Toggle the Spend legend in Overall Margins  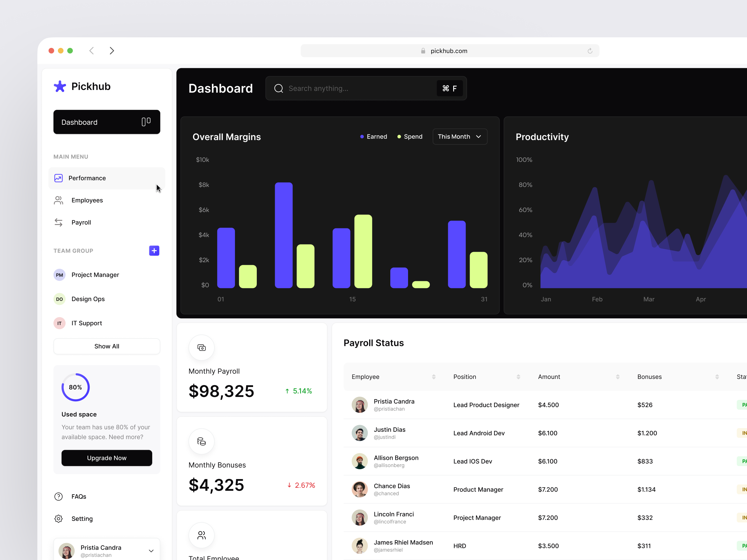(410, 136)
